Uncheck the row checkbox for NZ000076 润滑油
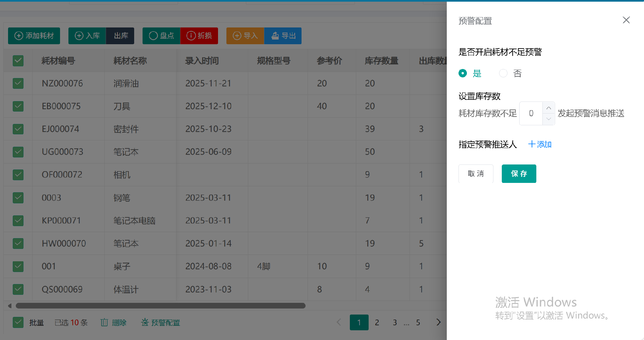644x340 pixels. coord(18,83)
